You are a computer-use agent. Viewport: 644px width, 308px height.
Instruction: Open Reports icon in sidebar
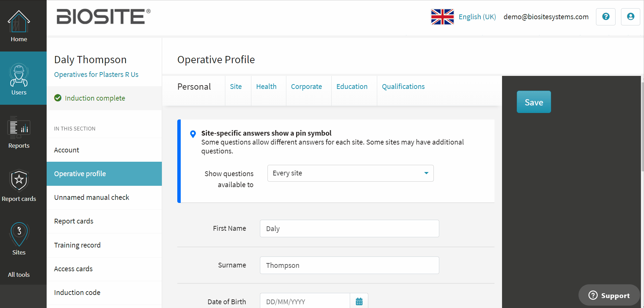click(19, 128)
